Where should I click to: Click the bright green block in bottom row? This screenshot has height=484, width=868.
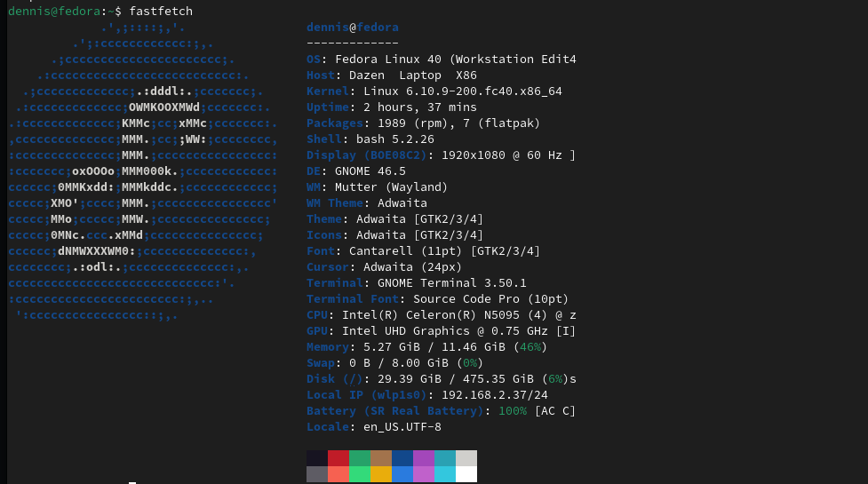pyautogui.click(x=360, y=474)
